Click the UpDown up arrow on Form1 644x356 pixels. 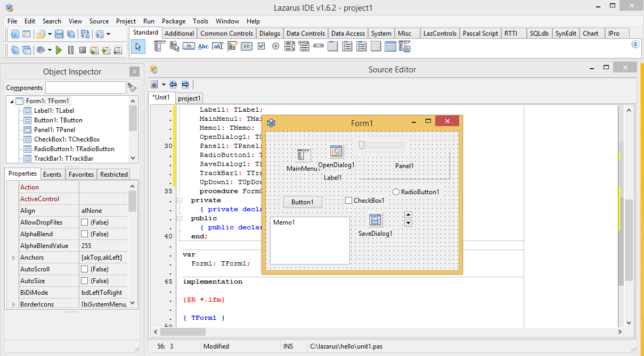click(409, 215)
